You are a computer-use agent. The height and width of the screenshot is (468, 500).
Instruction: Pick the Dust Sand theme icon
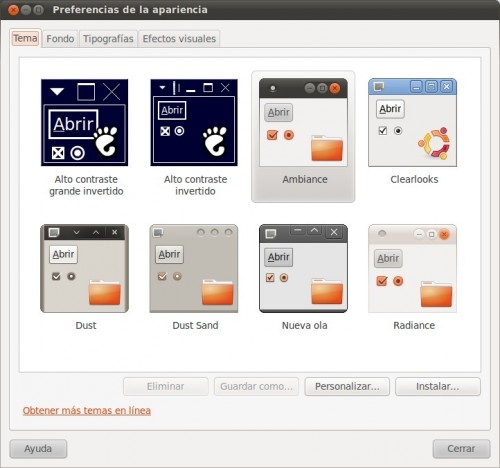[x=194, y=269]
